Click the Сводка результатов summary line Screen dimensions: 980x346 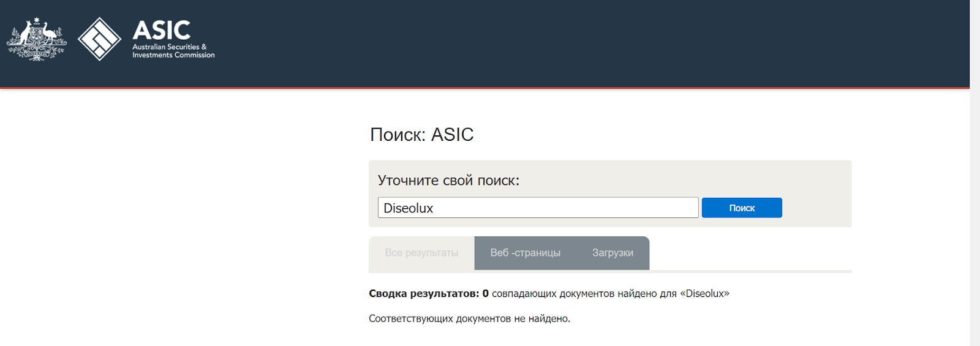pyautogui.click(x=549, y=293)
